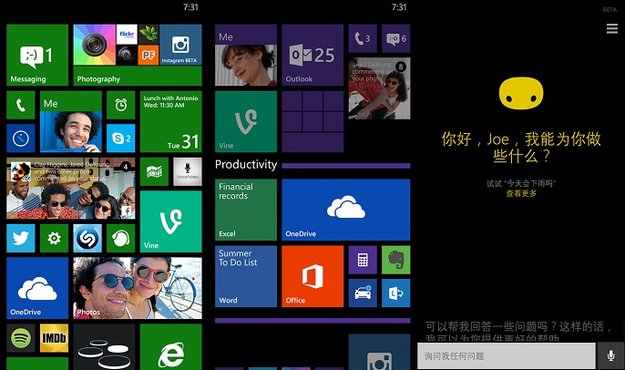Open the purple empty folder grid tile
Screen dimensions: 625x370
pos(312,122)
